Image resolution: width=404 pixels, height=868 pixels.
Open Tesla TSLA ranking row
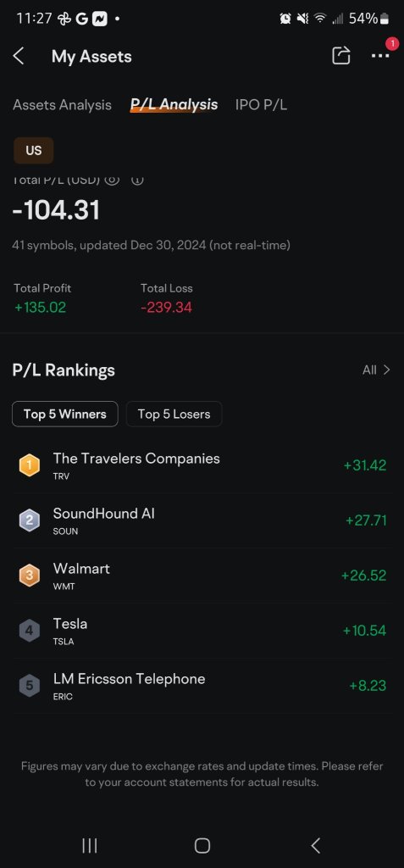202,631
